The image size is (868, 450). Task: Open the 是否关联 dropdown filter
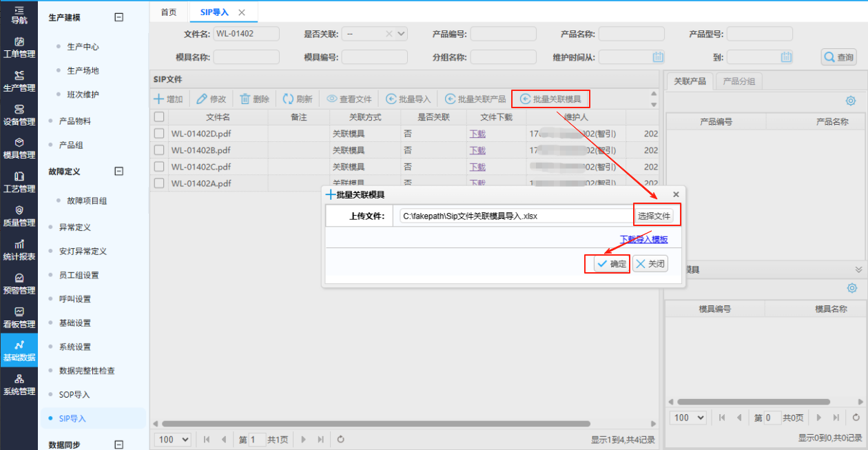click(402, 34)
